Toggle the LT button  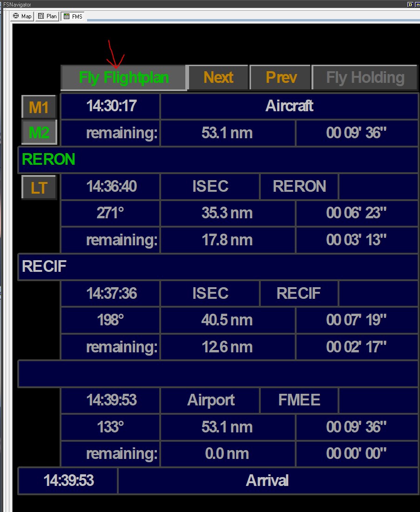pyautogui.click(x=39, y=188)
